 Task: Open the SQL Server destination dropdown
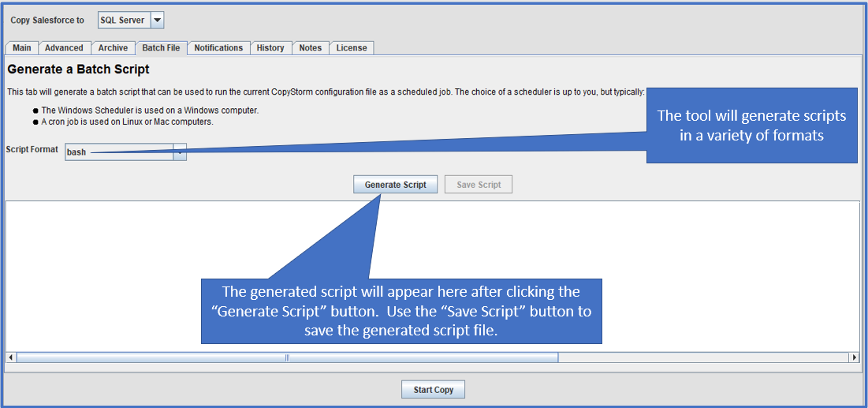pyautogui.click(x=131, y=21)
